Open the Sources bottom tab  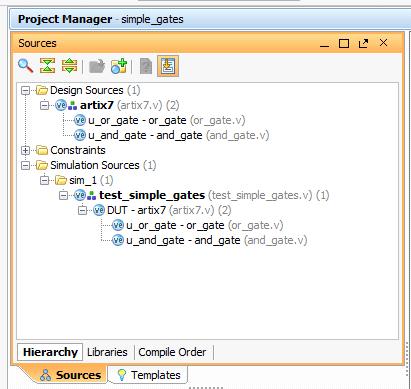pyautogui.click(x=70, y=375)
